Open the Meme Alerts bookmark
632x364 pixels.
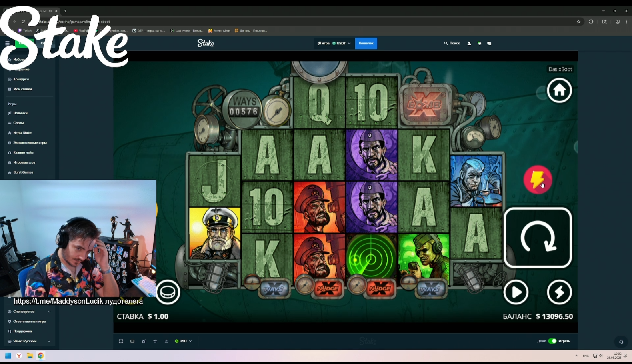tap(220, 30)
